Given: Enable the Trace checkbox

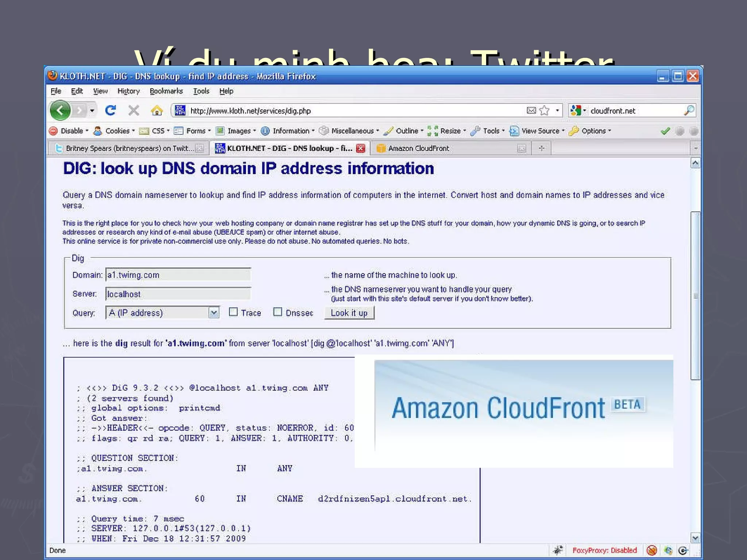Looking at the screenshot, I should pos(233,312).
